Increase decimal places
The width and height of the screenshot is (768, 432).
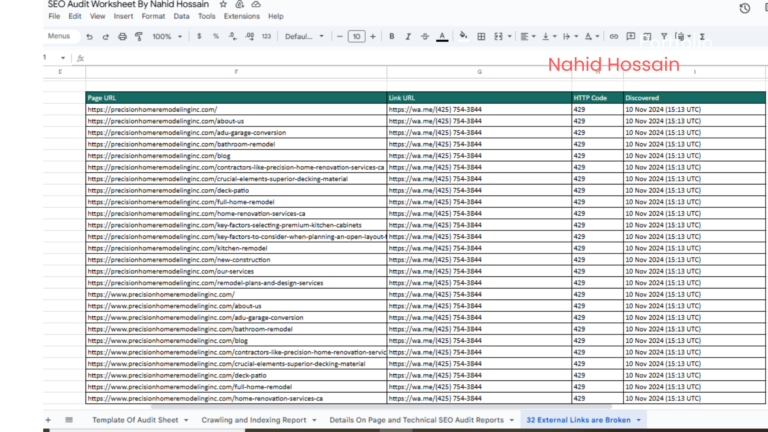point(249,36)
